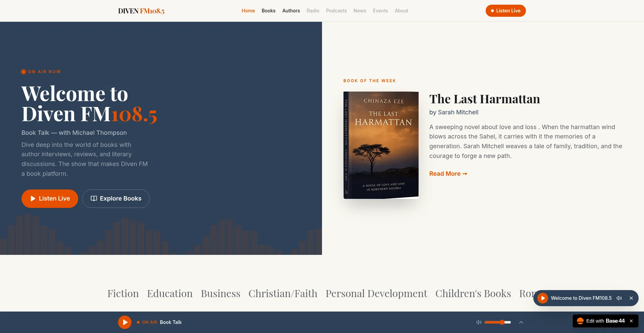Open The Last Harmattan title
The width and height of the screenshot is (644, 333).
point(485,99)
